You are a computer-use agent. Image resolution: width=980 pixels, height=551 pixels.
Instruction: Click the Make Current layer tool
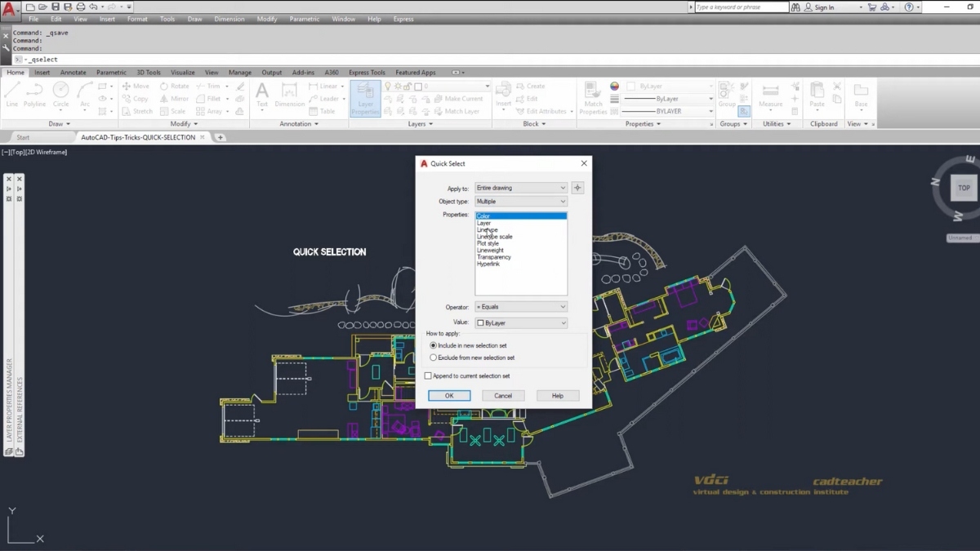pyautogui.click(x=458, y=99)
